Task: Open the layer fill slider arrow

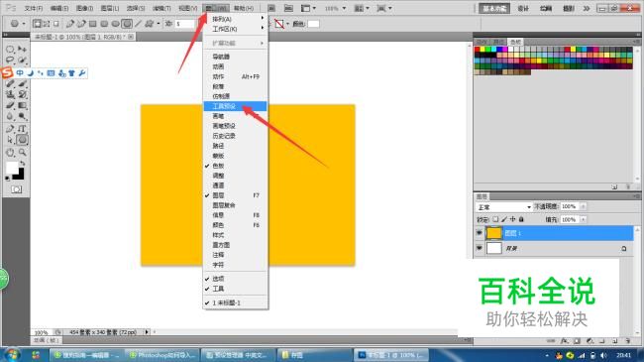Action: pos(584,219)
